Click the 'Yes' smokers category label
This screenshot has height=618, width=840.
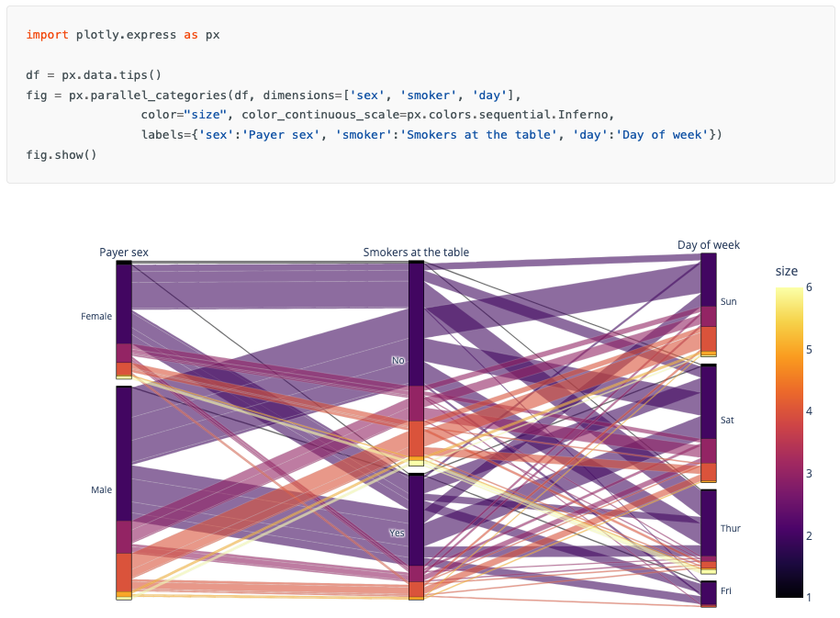point(398,533)
